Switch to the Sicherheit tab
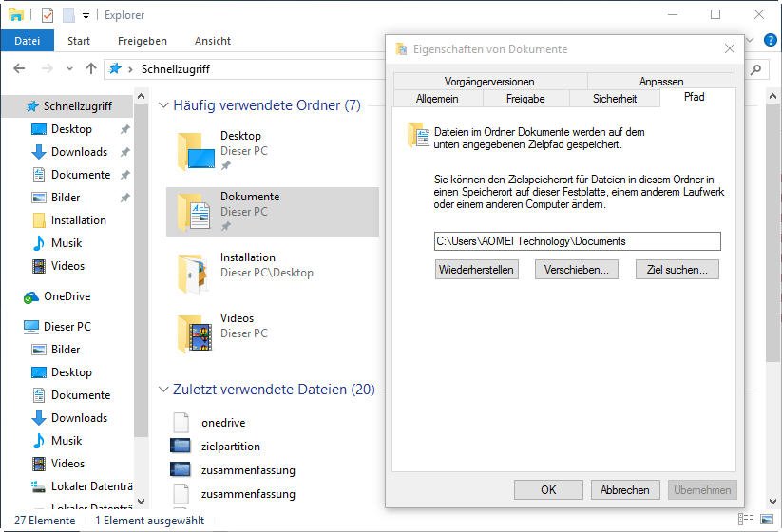This screenshot has width=782, height=532. (614, 98)
